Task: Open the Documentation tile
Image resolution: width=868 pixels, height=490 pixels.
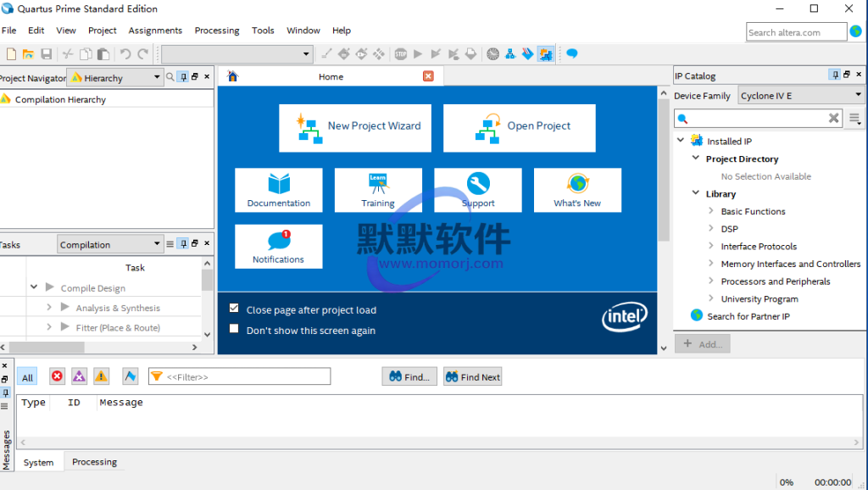Action: pyautogui.click(x=278, y=190)
